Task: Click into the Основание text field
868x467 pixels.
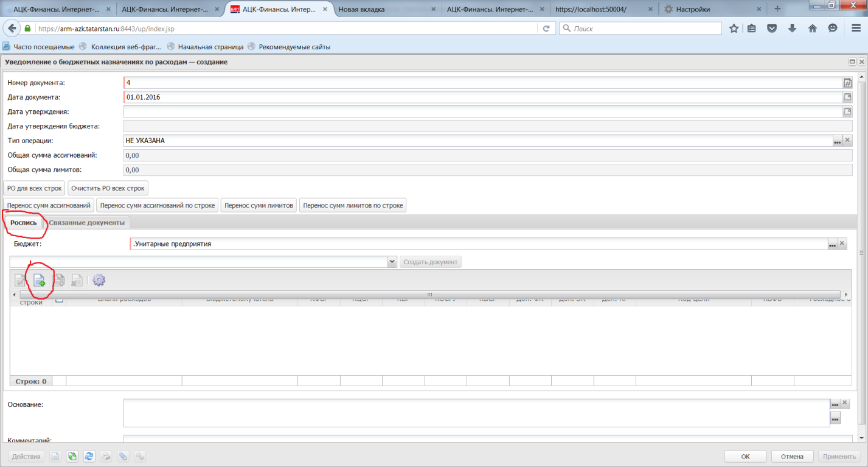Action: [x=476, y=413]
